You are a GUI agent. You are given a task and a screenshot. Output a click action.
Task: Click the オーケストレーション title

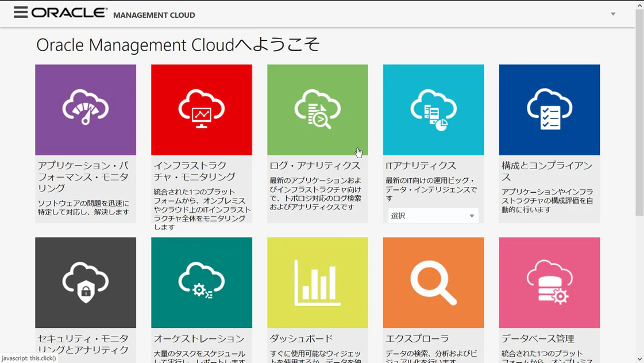199,339
